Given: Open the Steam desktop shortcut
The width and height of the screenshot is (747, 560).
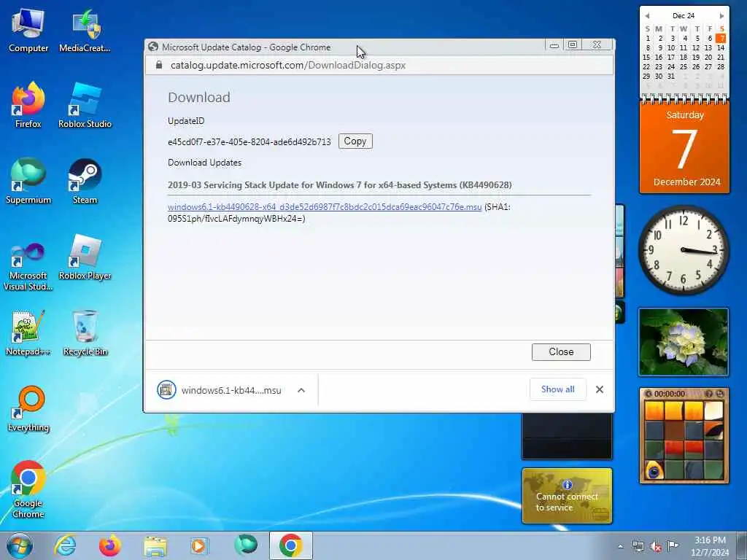Looking at the screenshot, I should pos(85,181).
